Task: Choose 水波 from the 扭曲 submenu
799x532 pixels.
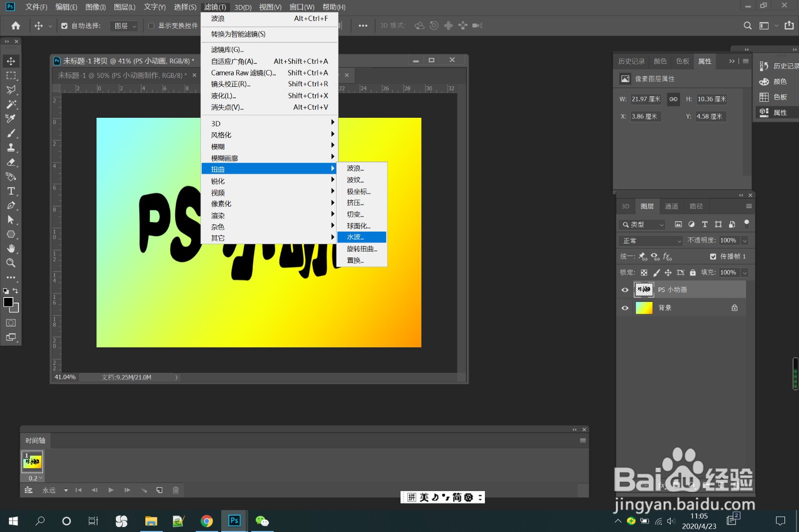Action: (362, 237)
